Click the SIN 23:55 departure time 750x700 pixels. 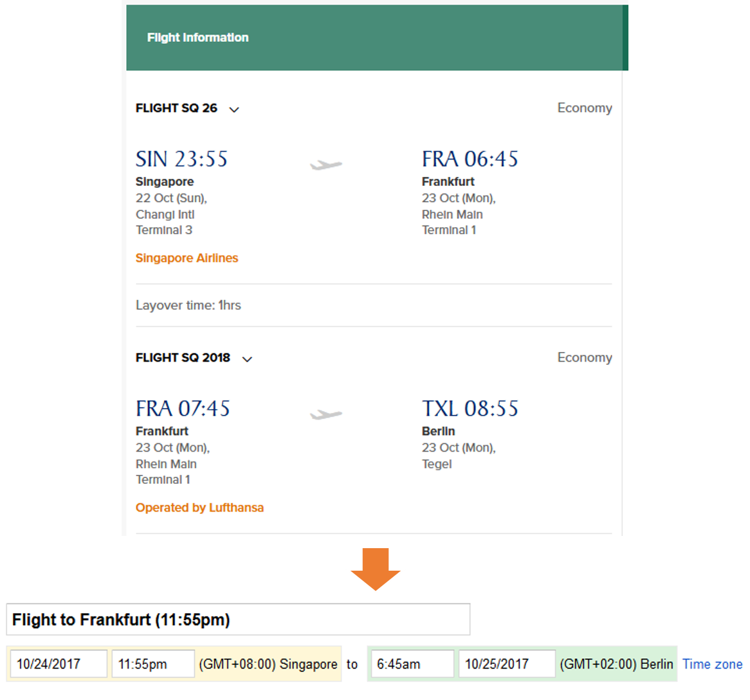(x=181, y=159)
